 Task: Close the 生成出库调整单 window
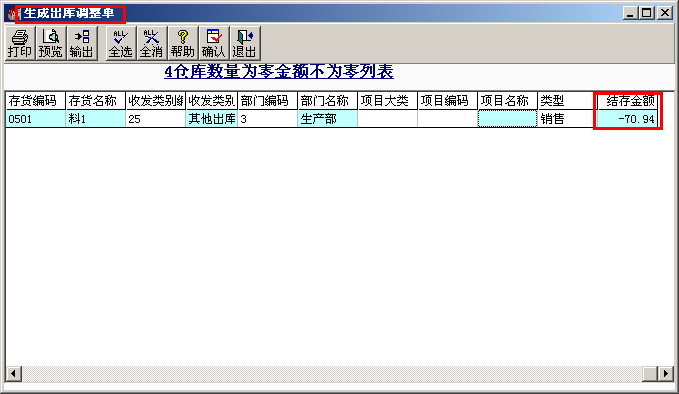pos(664,13)
